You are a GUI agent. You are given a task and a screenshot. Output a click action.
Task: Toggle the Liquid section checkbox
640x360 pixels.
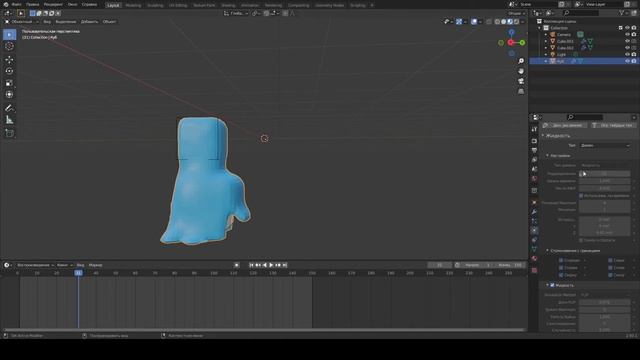[552, 285]
